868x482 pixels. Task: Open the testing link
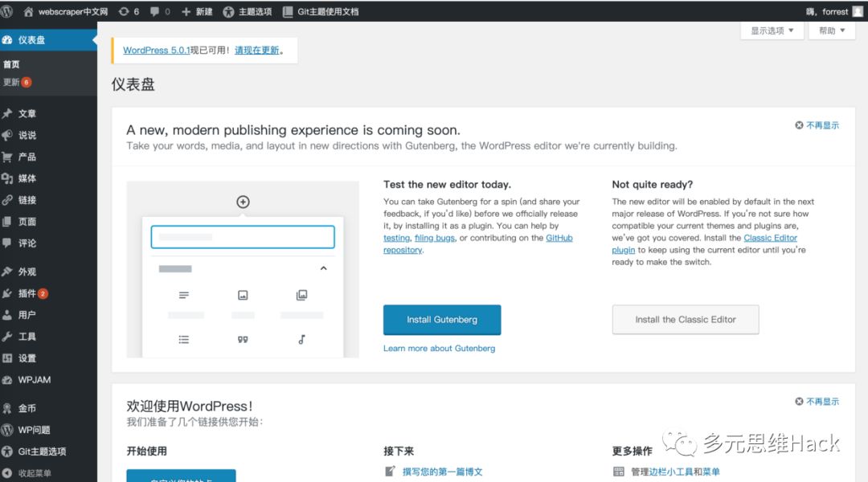[396, 238]
